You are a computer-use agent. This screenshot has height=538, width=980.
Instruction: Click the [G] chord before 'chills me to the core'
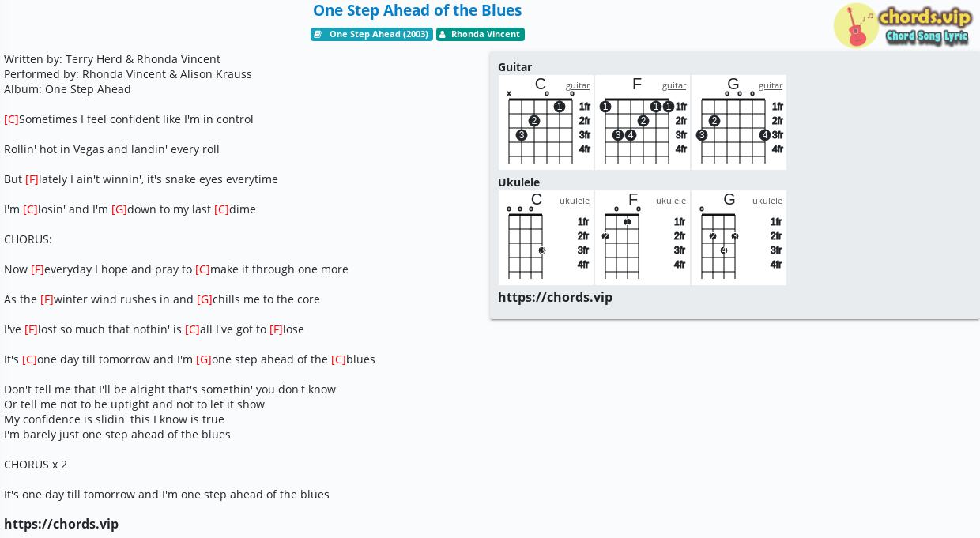coord(204,299)
